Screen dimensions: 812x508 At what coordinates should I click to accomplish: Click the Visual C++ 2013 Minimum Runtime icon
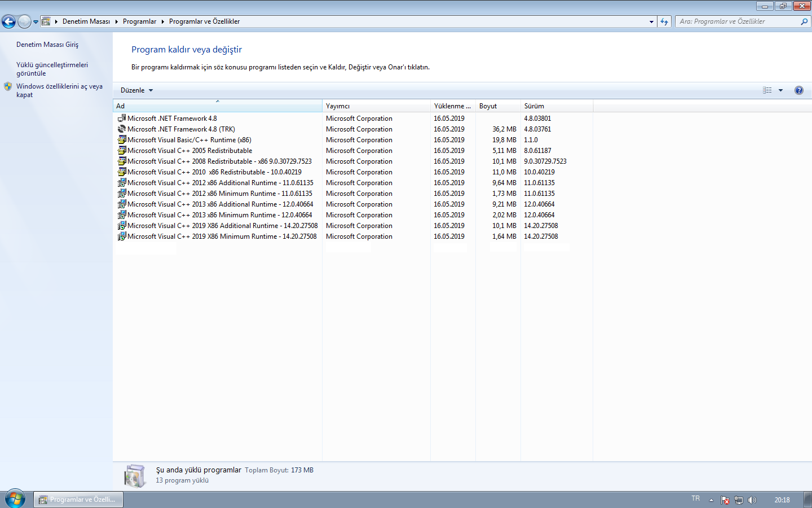click(122, 215)
